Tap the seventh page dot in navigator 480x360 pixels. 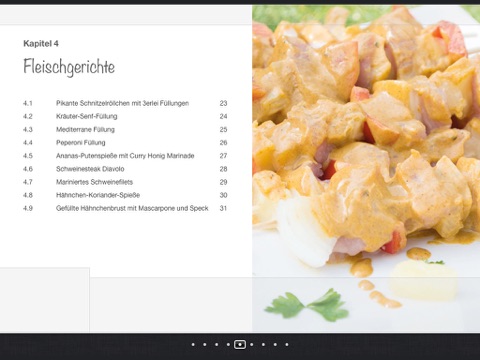(x=263, y=344)
